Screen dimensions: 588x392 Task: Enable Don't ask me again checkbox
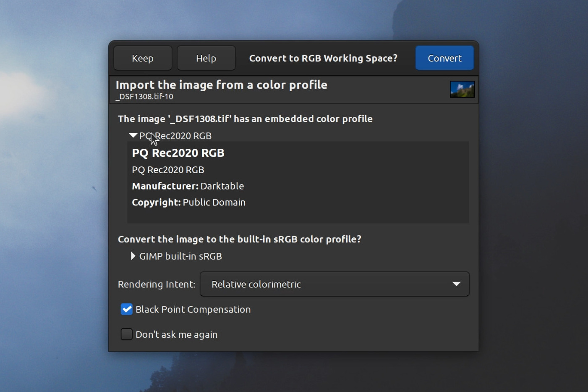127,334
